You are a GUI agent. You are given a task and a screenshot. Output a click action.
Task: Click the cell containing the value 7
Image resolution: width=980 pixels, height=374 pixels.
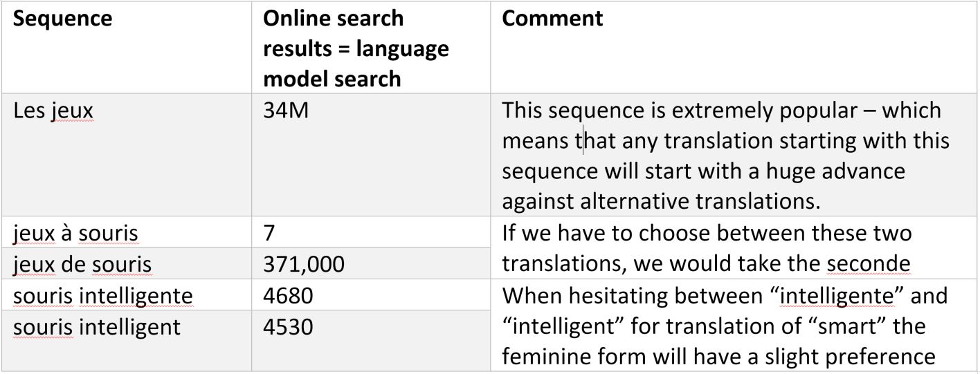(270, 233)
